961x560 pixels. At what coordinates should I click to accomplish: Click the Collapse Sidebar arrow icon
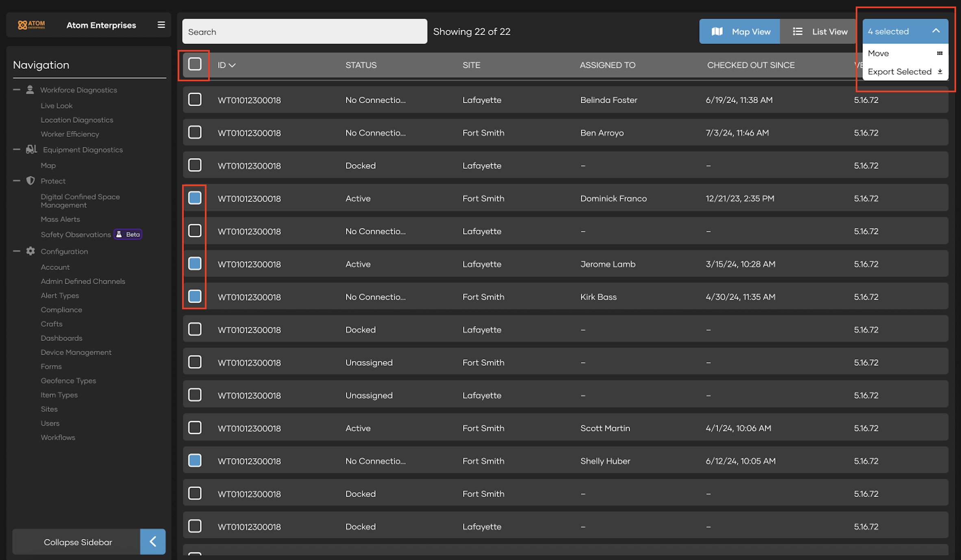(x=153, y=542)
